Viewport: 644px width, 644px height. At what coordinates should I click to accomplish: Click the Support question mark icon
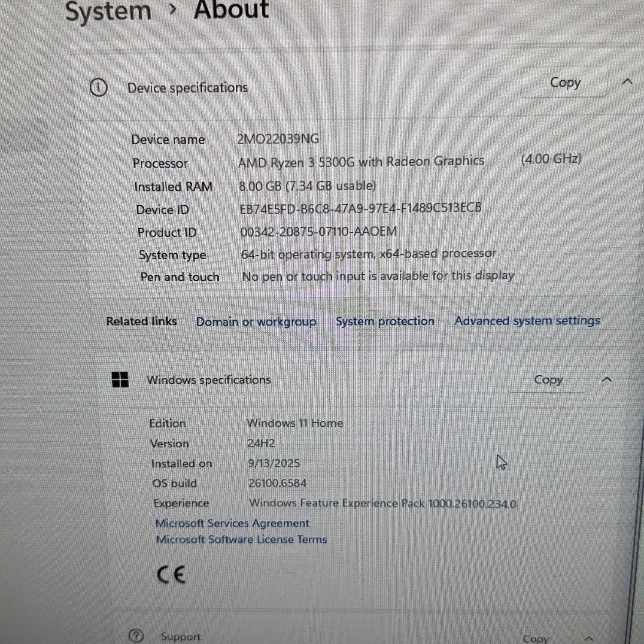pos(136,635)
